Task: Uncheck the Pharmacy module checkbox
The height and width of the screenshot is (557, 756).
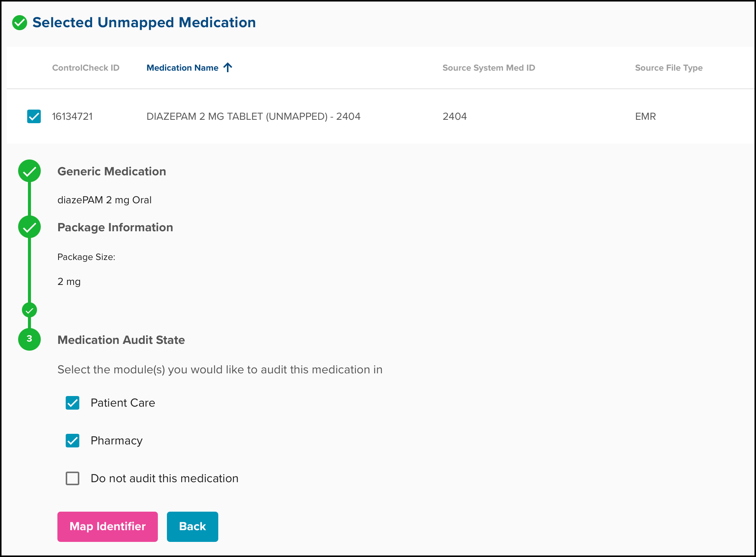Action: (73, 441)
